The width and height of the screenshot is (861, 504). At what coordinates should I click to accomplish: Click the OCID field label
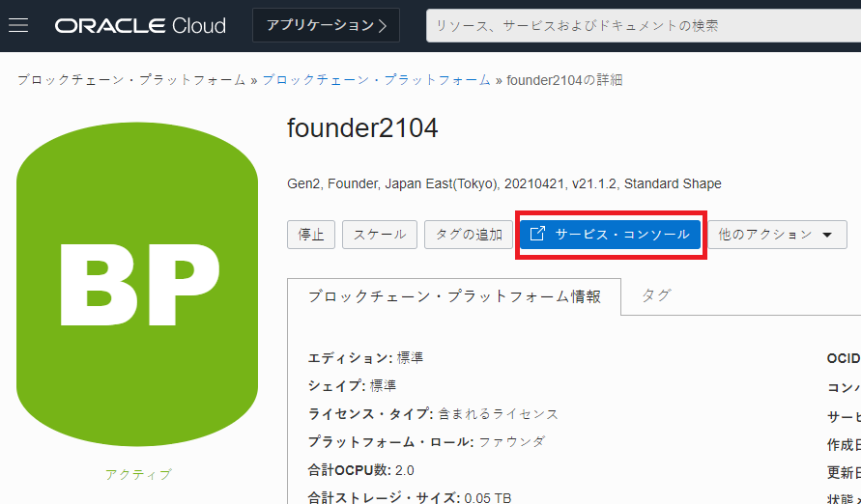tap(843, 358)
